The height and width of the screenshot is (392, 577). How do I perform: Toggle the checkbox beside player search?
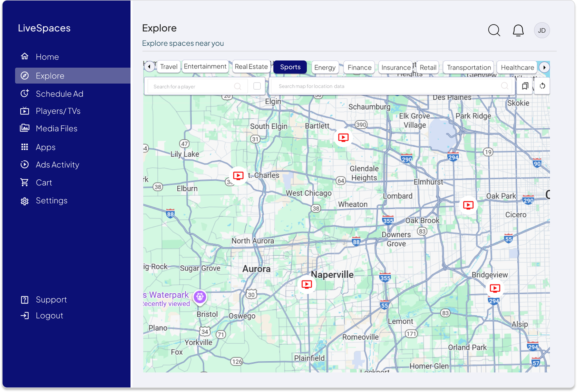point(257,86)
